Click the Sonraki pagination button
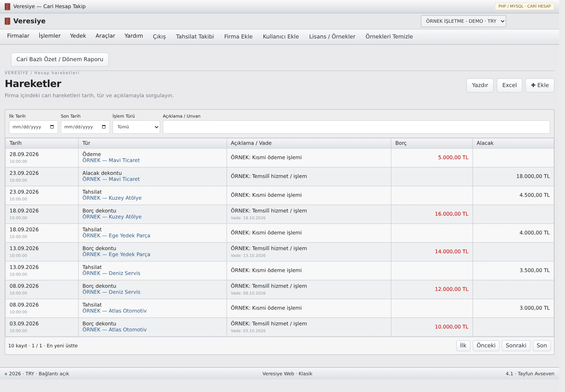 pos(516,346)
